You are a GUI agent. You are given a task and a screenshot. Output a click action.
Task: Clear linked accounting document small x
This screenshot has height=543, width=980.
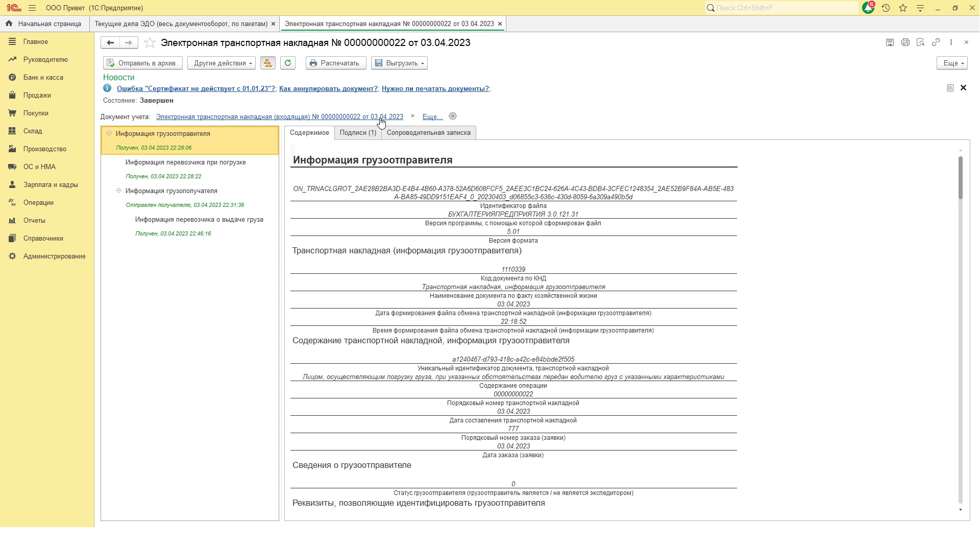click(x=412, y=116)
